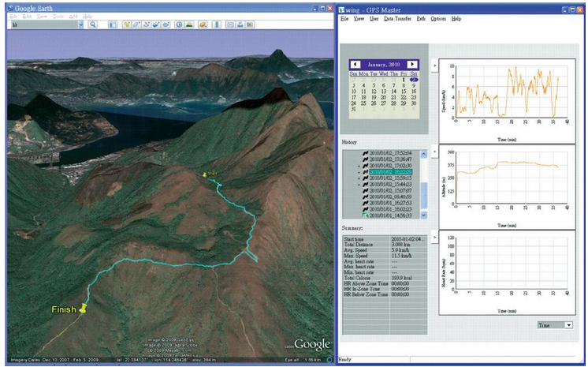
Task: Add a placemark with the yellow pushpin tool
Action: tap(126, 24)
